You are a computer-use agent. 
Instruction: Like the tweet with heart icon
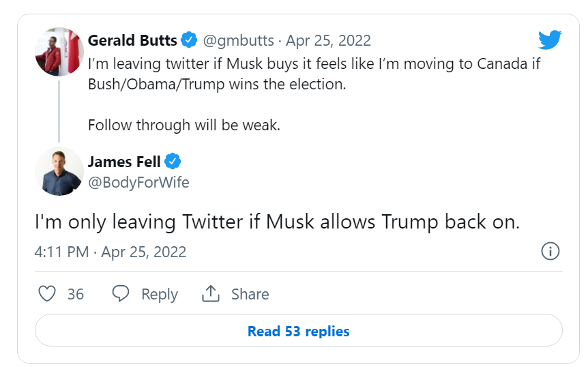[46, 294]
